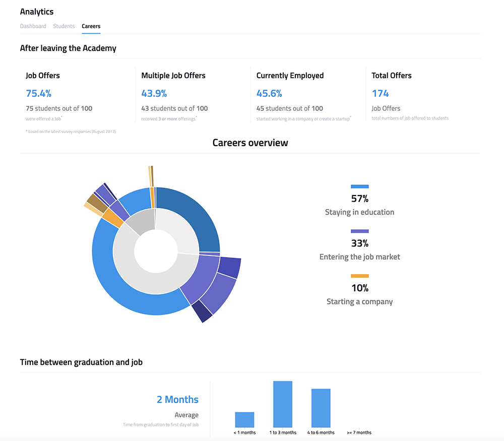
Task: Click the 'Currently Employed' card title
Action: [x=290, y=76]
